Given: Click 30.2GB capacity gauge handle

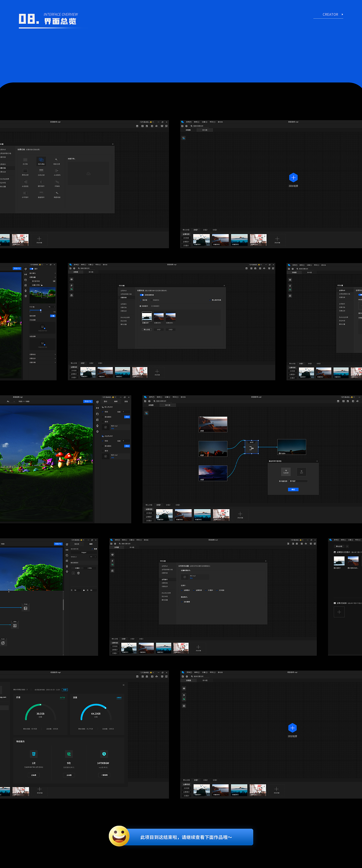Looking at the screenshot, I should 40,705.
